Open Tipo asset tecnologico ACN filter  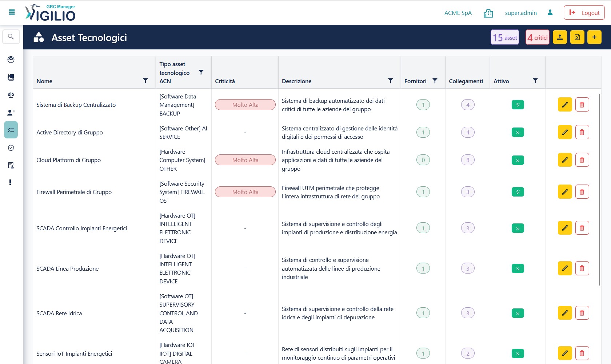pyautogui.click(x=201, y=72)
